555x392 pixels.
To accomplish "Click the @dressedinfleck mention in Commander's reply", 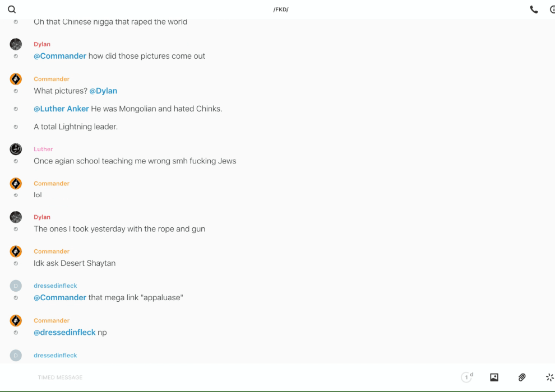I will click(64, 332).
